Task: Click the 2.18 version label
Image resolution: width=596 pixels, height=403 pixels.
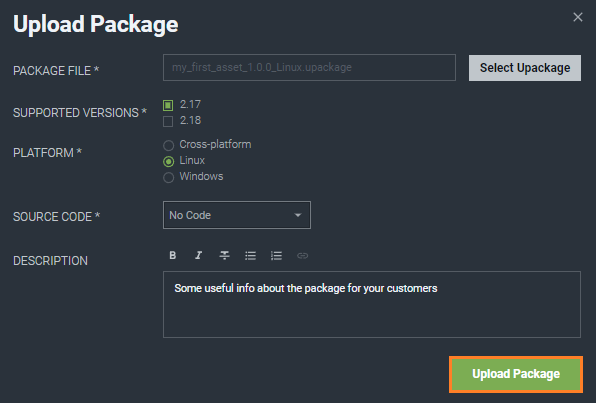Action: [190, 121]
